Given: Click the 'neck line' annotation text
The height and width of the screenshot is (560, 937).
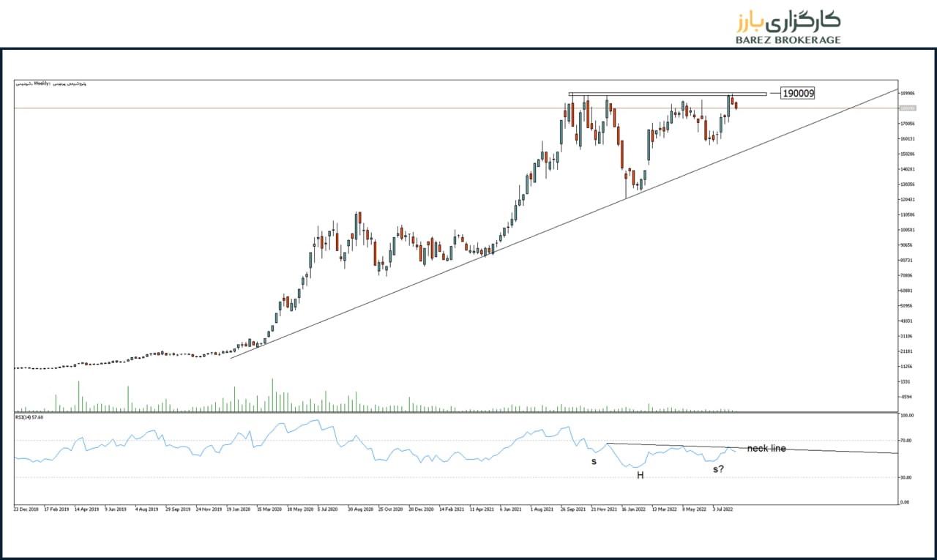Looking at the screenshot, I should (x=766, y=448).
